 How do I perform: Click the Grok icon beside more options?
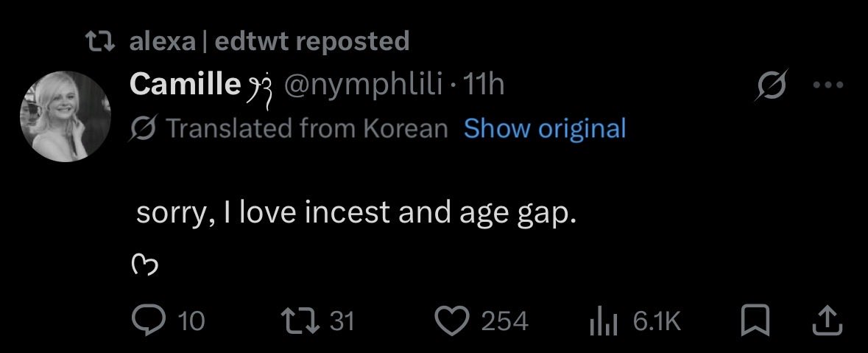click(x=770, y=85)
